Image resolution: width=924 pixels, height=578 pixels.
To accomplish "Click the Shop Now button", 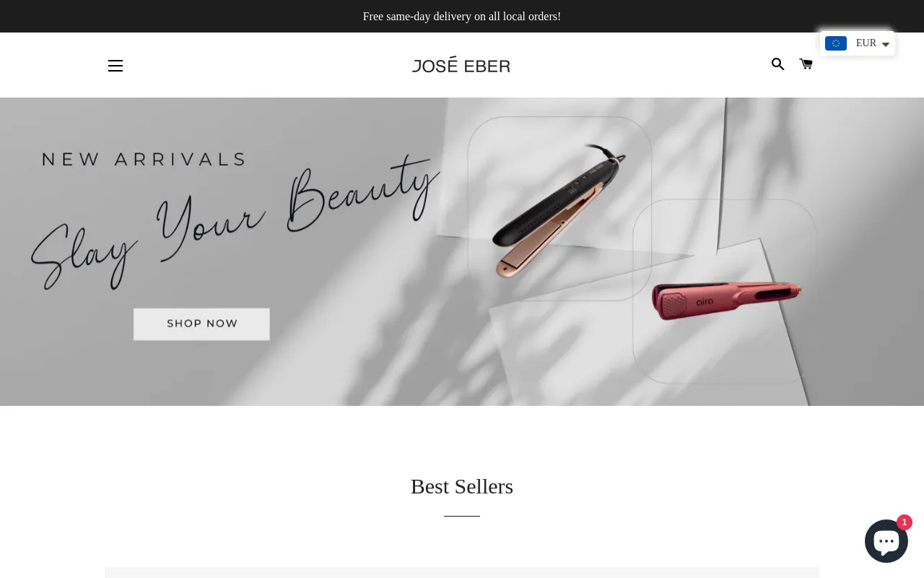I will point(201,324).
